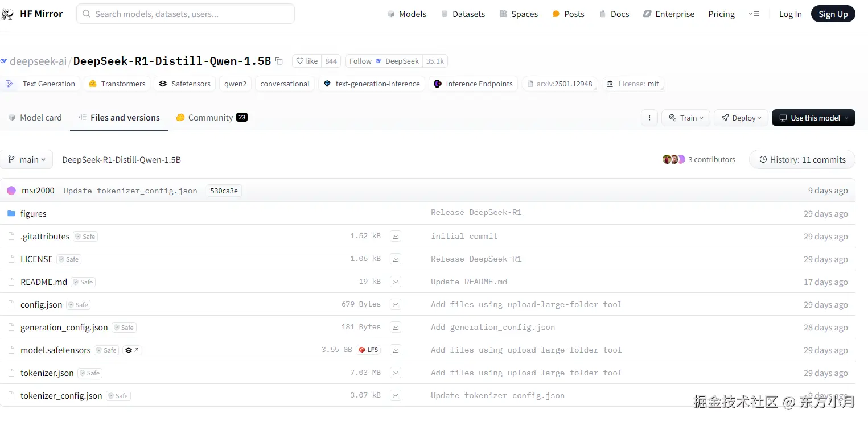Expand the Deploy dropdown
This screenshot has width=868, height=422.
tap(741, 118)
